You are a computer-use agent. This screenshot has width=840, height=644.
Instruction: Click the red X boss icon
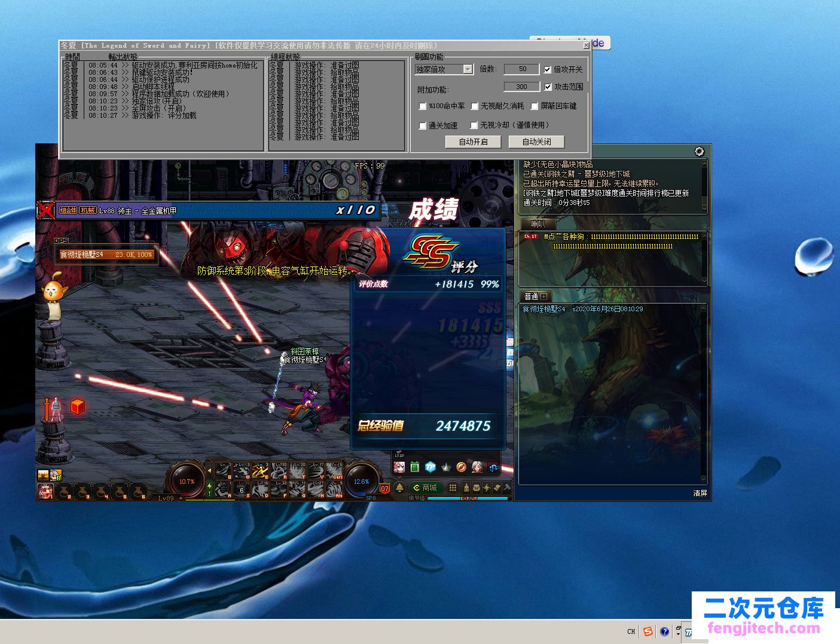click(45, 210)
